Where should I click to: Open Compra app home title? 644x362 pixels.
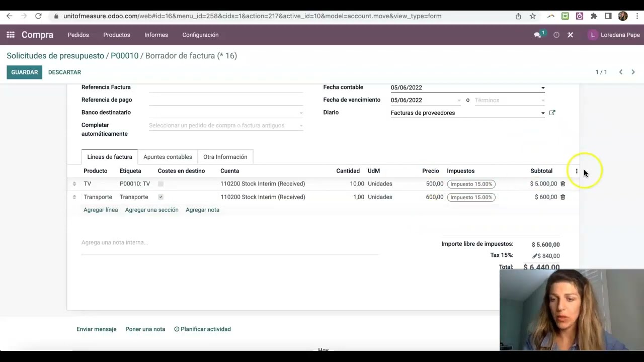(x=37, y=35)
